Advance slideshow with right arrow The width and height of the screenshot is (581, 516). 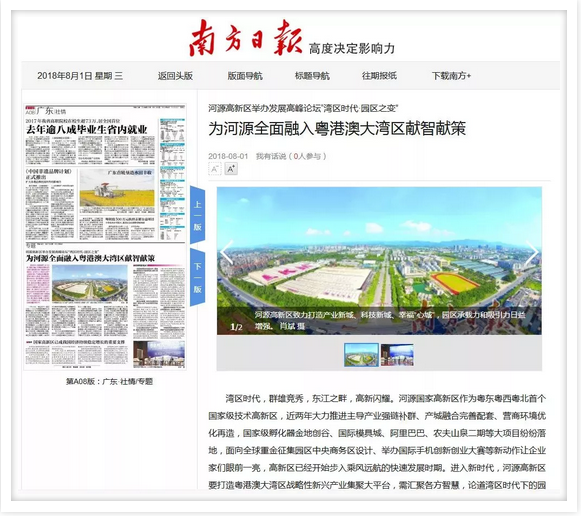[532, 252]
